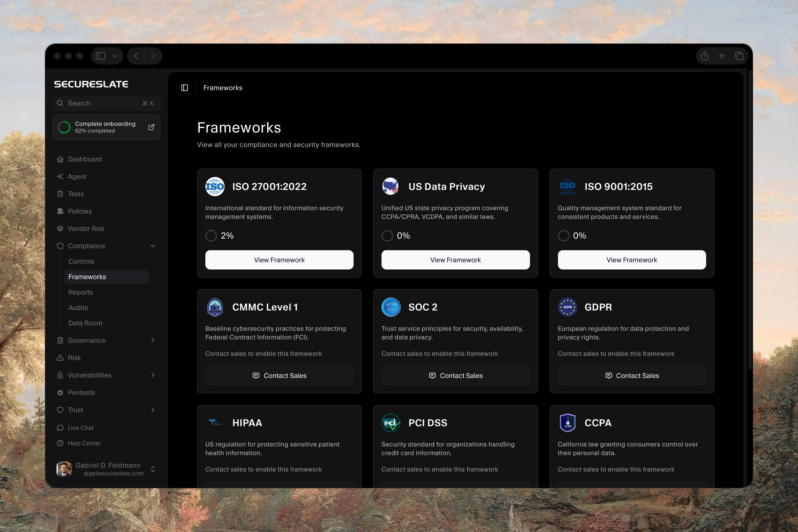This screenshot has height=532, width=798.
Task: Click the Trust shield icon
Action: pyautogui.click(x=60, y=410)
